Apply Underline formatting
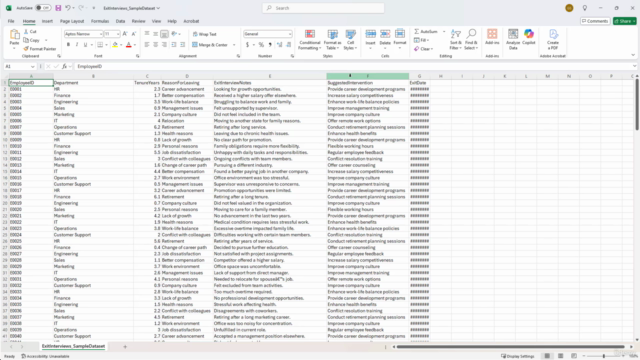Viewport: 640px width, 360px height. click(85, 44)
